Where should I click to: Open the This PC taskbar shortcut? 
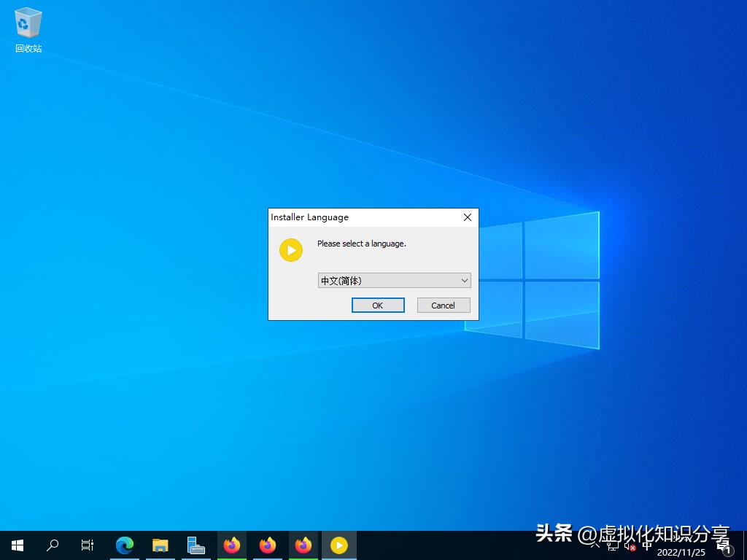[196, 545]
